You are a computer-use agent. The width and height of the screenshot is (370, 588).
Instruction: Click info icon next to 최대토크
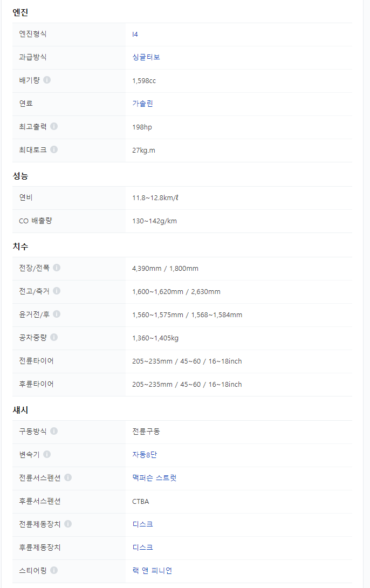[x=54, y=149]
